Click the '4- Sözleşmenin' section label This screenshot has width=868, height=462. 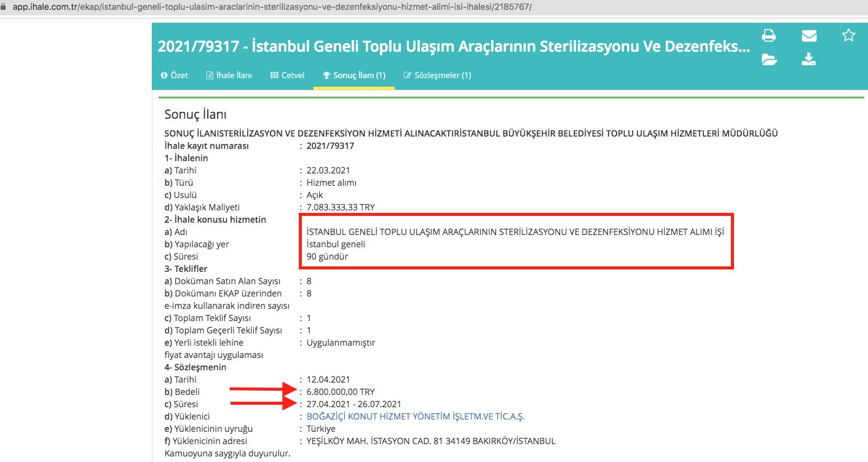195,367
